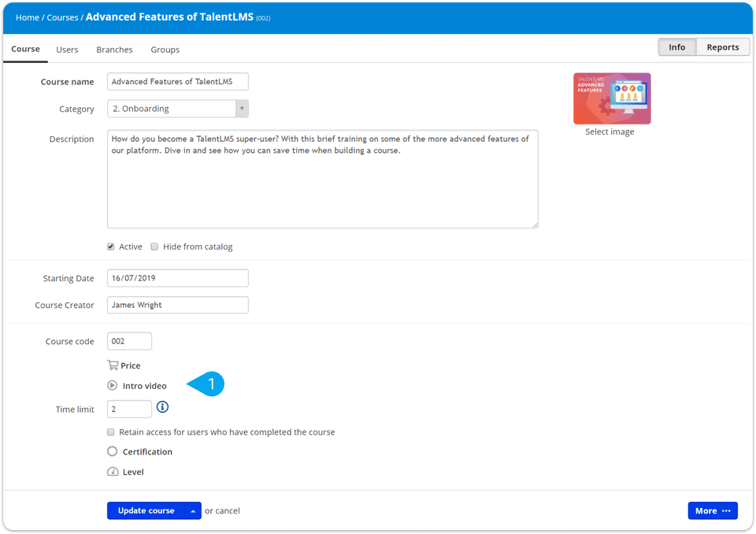Focus the Starting Date field
756x534 pixels.
(178, 278)
